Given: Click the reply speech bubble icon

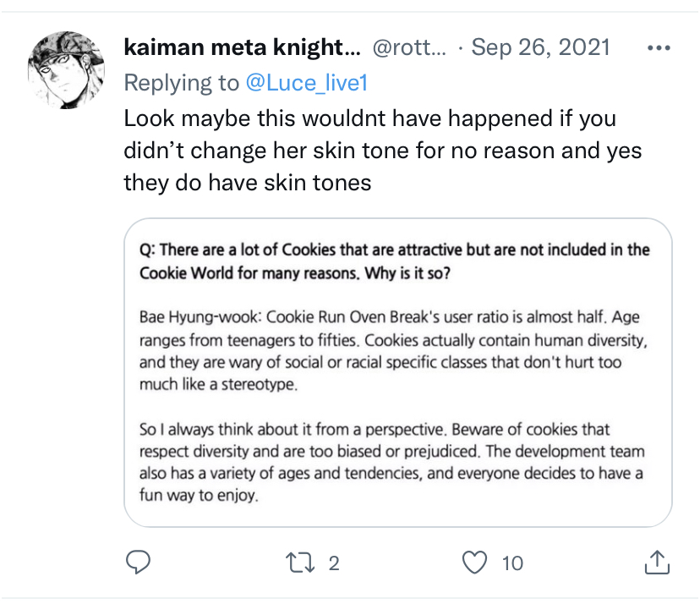Looking at the screenshot, I should tap(138, 563).
